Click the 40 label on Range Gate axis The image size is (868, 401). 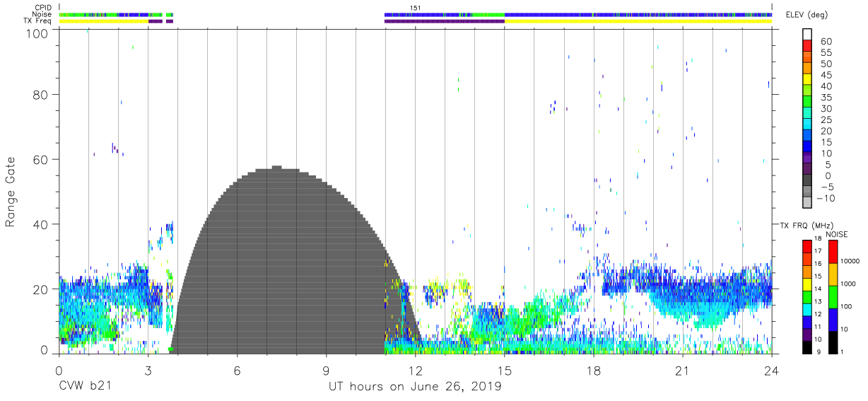point(42,224)
